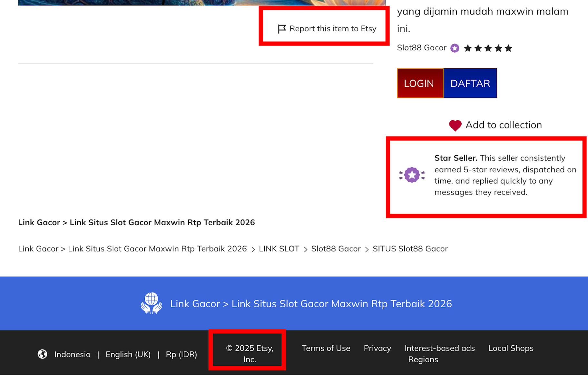
Task: Follow the LINK SLOT breadcrumb
Action: (x=279, y=248)
